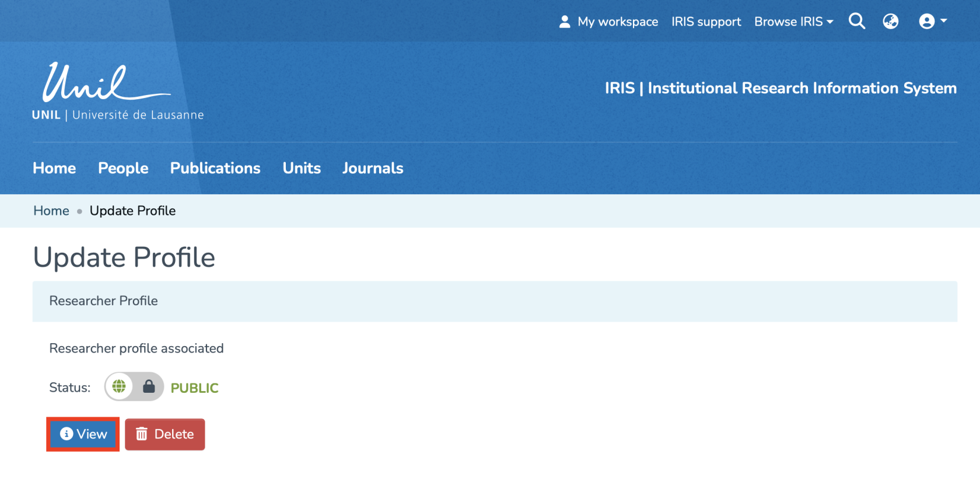Click Home in the breadcrumb trail

51,211
